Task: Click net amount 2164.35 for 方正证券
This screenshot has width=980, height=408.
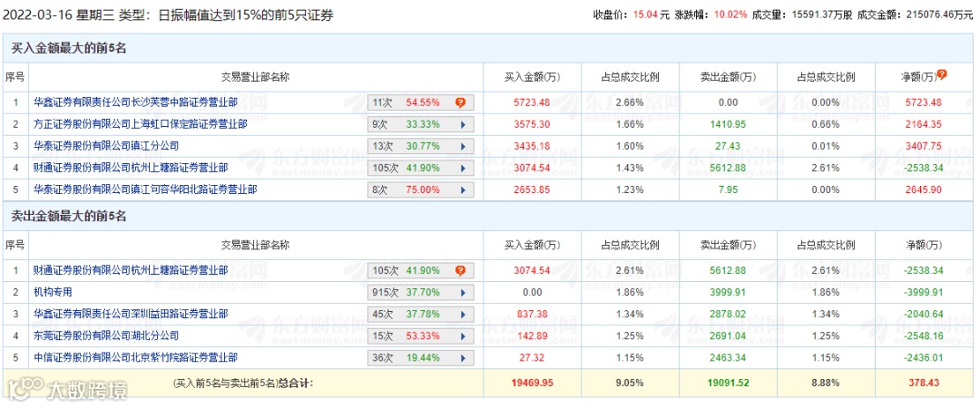Action: [x=923, y=124]
